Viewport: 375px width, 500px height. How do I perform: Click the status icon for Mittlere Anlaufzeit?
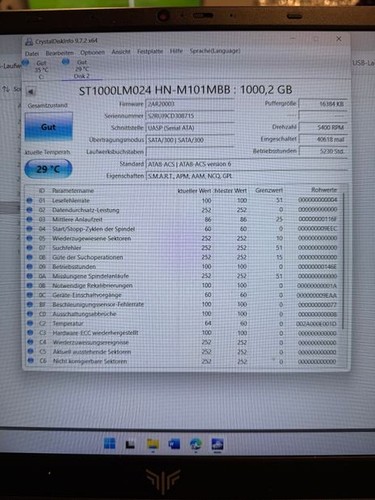pyautogui.click(x=29, y=219)
